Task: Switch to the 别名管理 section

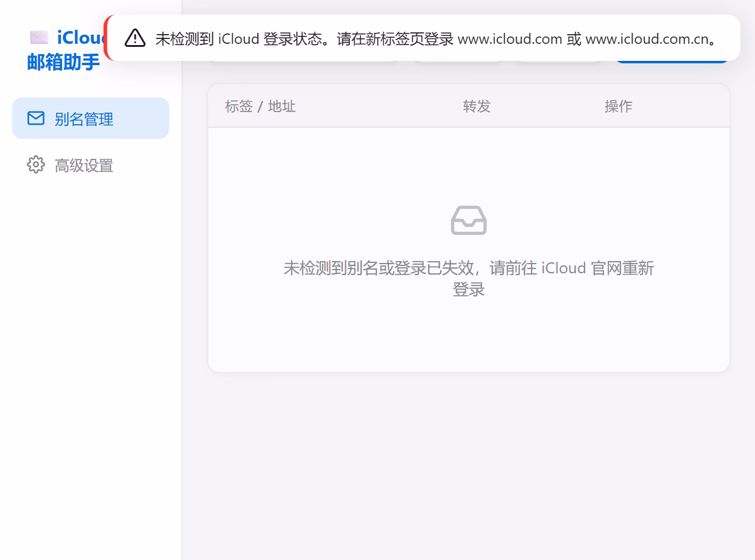Action: click(83, 119)
